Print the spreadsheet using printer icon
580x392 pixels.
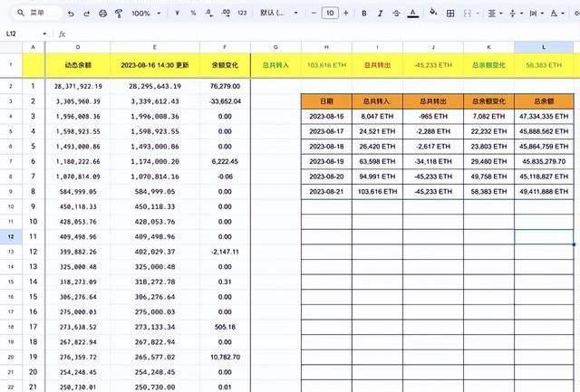tap(102, 14)
